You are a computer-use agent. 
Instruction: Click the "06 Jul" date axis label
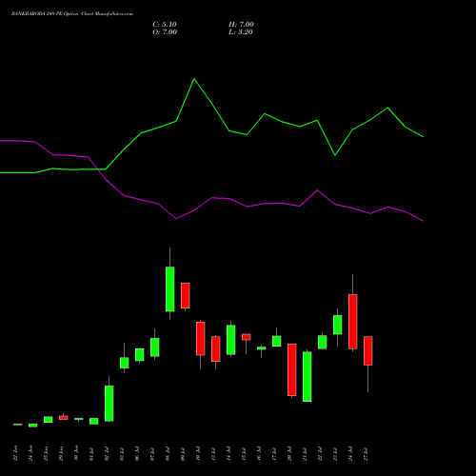(x=137, y=454)
